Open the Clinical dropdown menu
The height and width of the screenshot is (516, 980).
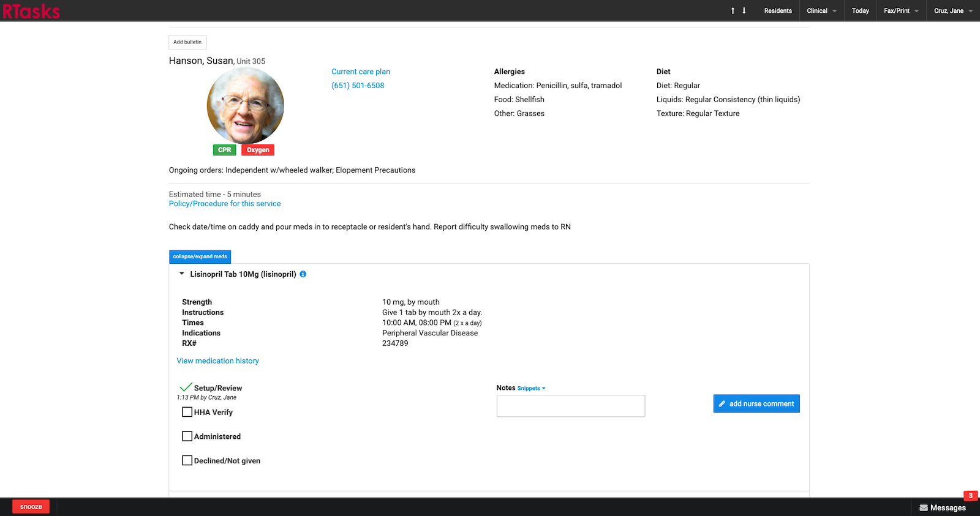821,11
